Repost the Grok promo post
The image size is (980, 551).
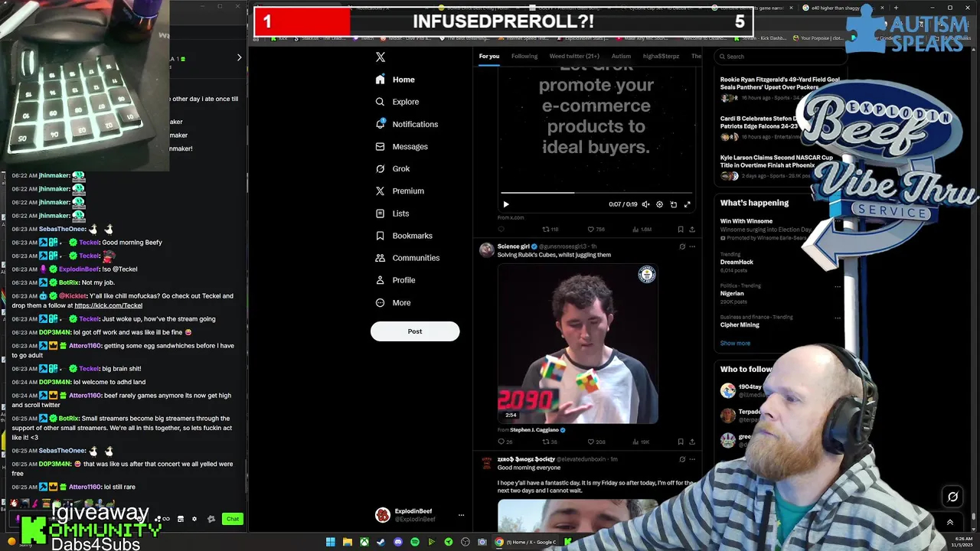pos(550,229)
